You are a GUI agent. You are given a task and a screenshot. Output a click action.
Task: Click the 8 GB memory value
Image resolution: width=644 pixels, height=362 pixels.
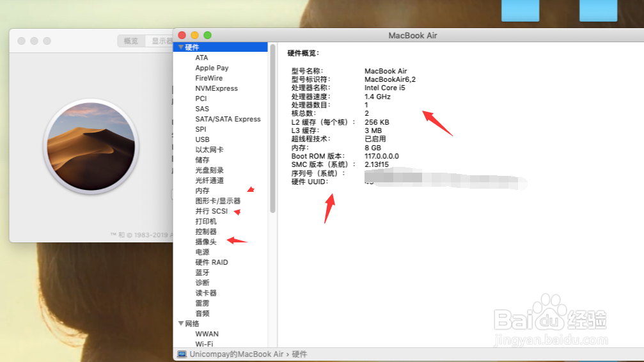[x=372, y=148]
